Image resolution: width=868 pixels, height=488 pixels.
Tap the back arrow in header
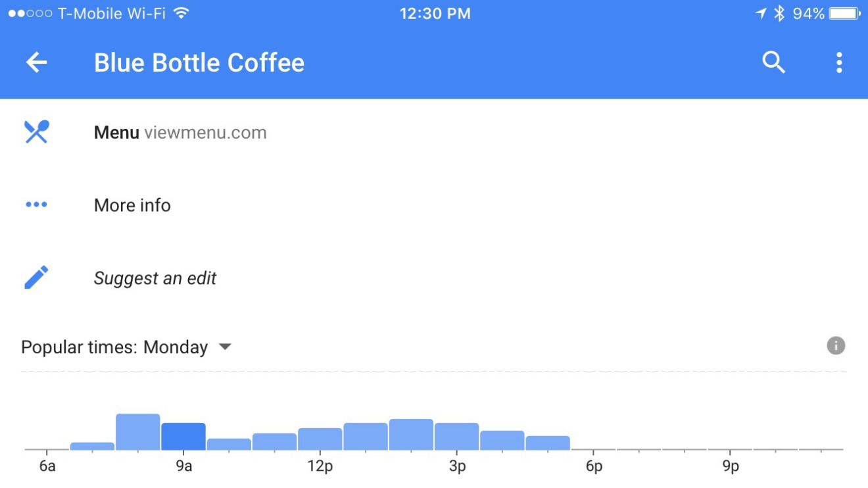coord(37,63)
